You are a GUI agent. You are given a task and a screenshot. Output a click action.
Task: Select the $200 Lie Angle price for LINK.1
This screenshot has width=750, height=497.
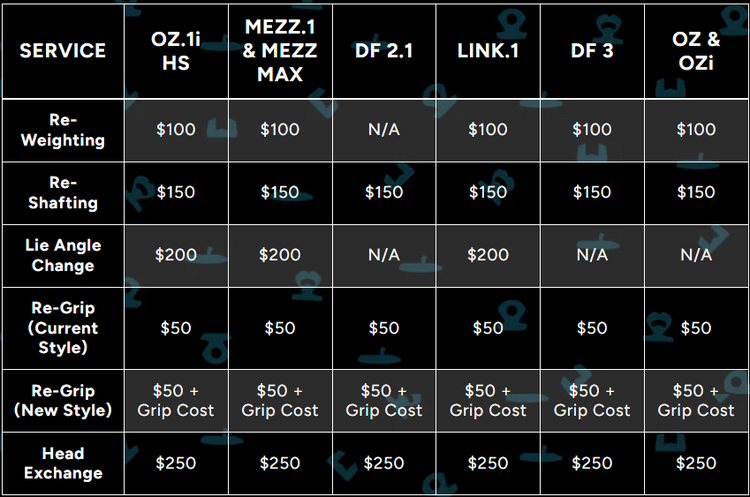tap(488, 255)
